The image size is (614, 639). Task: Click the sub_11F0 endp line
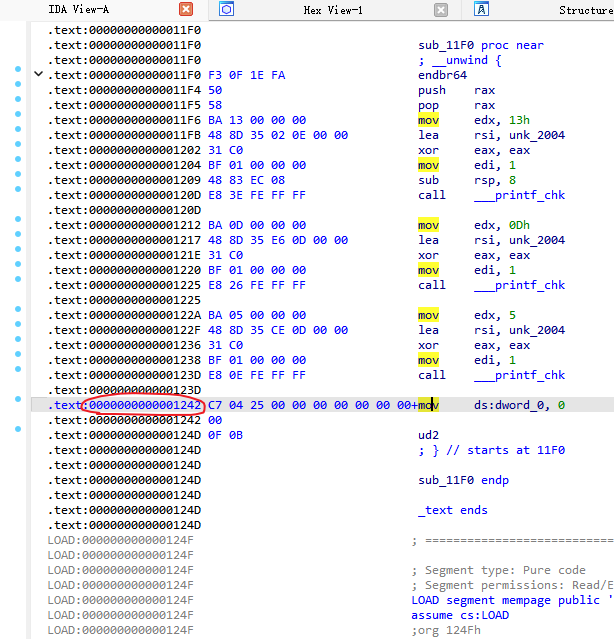pyautogui.click(x=464, y=480)
